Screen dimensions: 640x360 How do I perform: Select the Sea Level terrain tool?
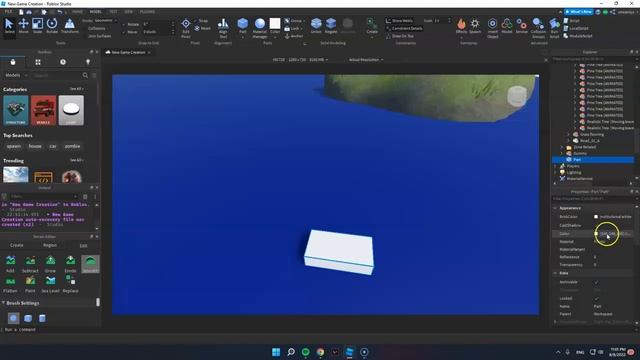[x=50, y=284]
